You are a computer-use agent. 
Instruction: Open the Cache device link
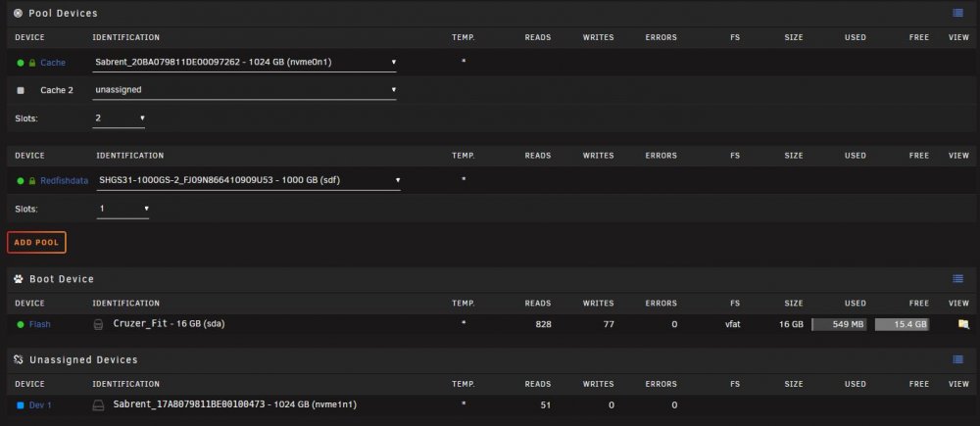coord(53,63)
